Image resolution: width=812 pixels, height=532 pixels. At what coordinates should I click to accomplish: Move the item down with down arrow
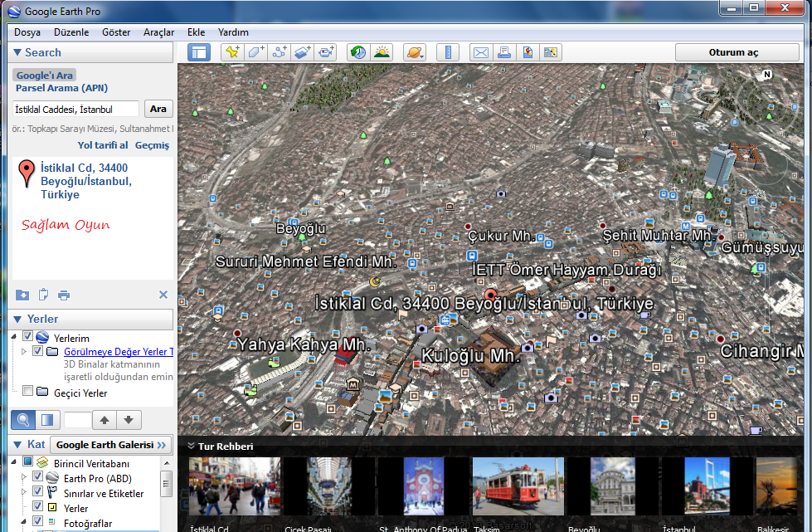(129, 420)
